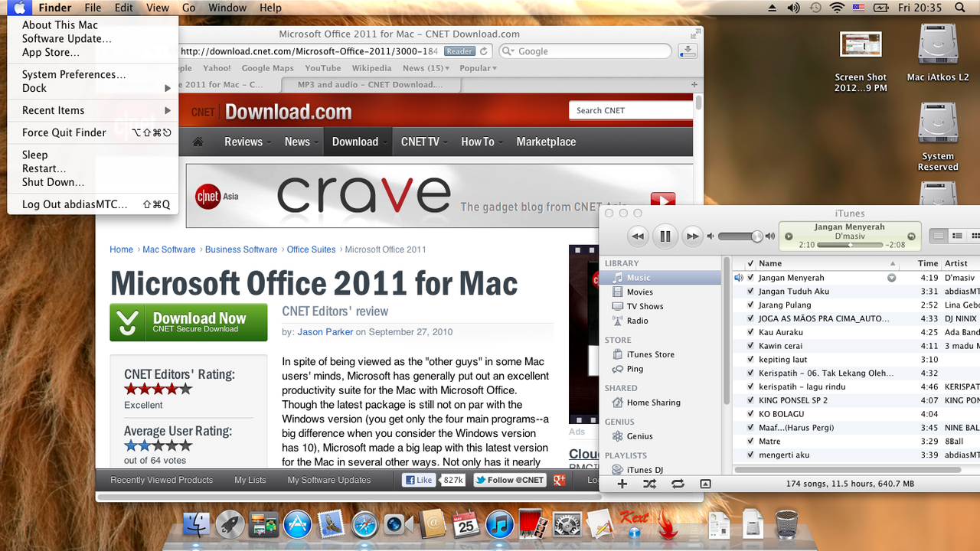This screenshot has height=551, width=980.
Task: Open Launchpad from the Dock
Action: point(230,524)
